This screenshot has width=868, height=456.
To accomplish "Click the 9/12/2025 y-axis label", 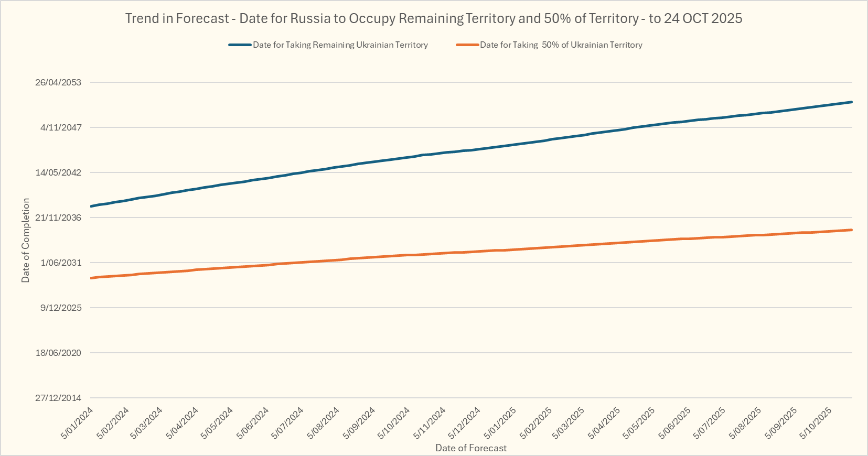I will click(x=61, y=308).
